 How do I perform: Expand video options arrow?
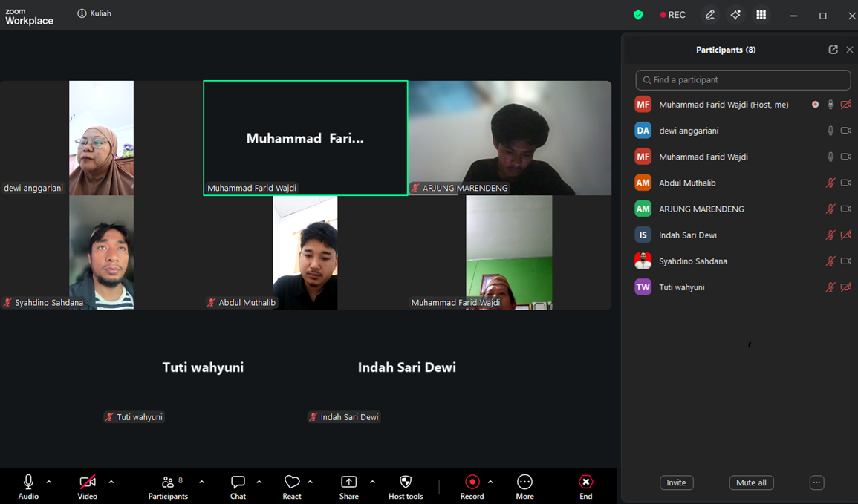pos(111,482)
